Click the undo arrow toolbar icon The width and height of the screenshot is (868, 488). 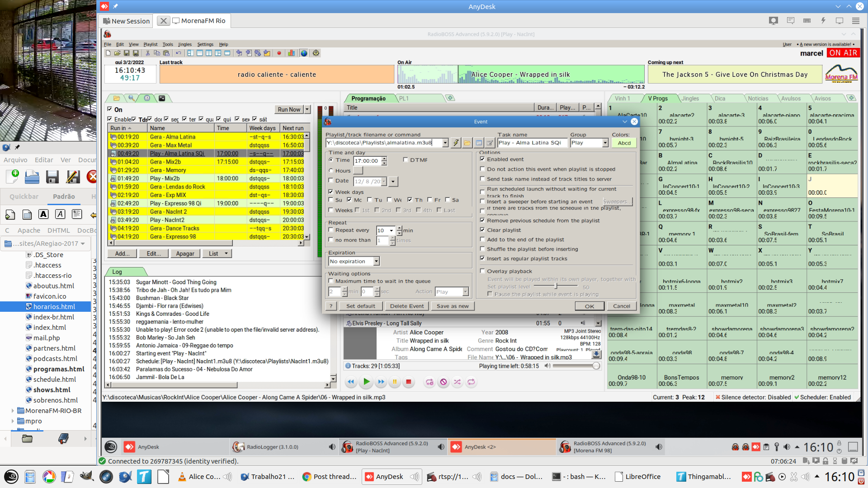click(179, 53)
